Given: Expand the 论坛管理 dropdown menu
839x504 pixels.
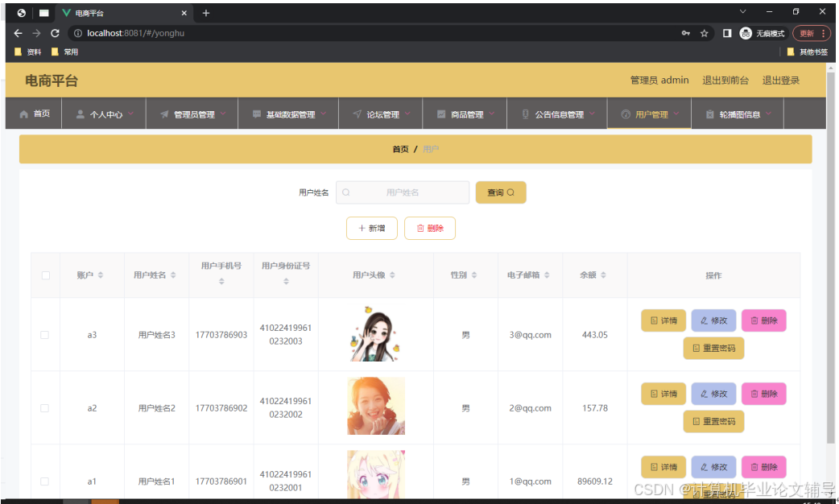Looking at the screenshot, I should coord(382,114).
